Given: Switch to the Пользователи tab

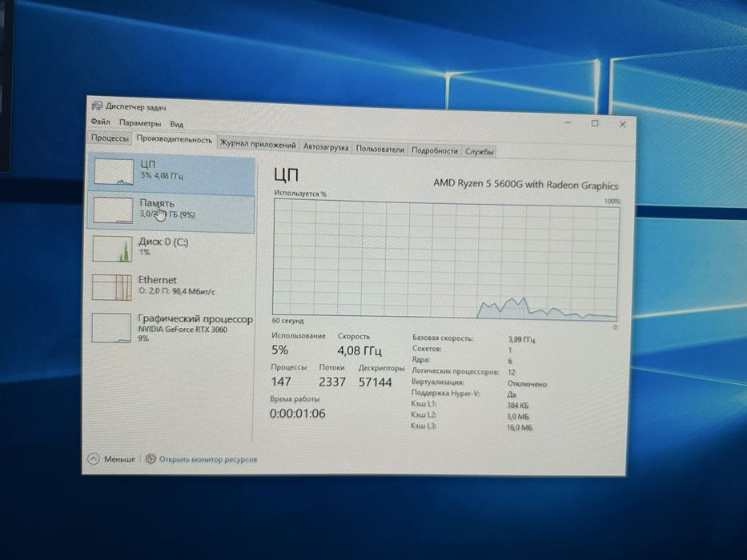Looking at the screenshot, I should 380,149.
